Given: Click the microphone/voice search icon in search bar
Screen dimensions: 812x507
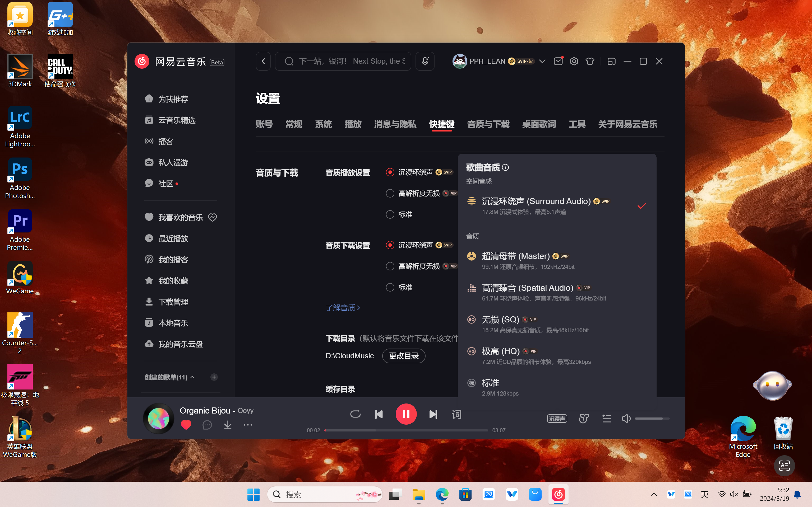Looking at the screenshot, I should [x=425, y=61].
